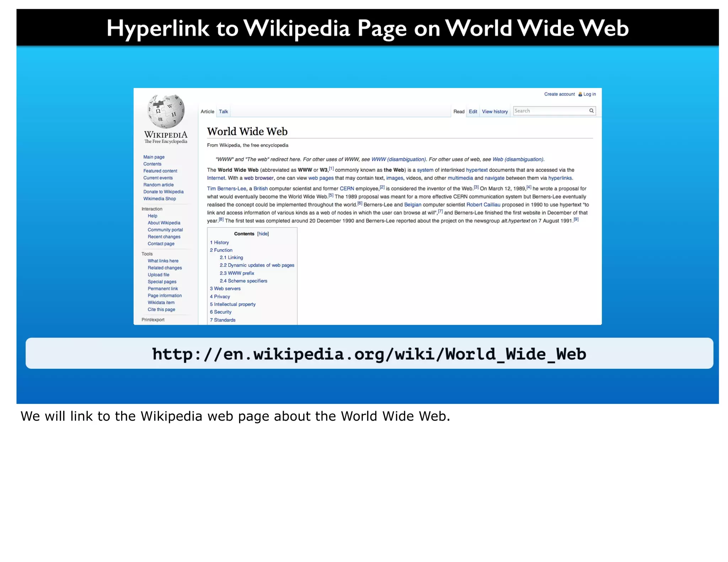Click the Interaction section heading

(x=152, y=209)
